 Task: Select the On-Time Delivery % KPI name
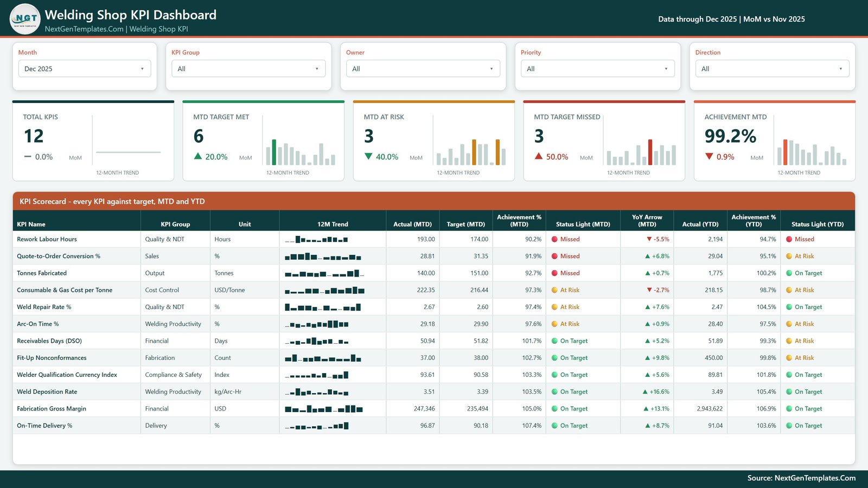tap(44, 426)
